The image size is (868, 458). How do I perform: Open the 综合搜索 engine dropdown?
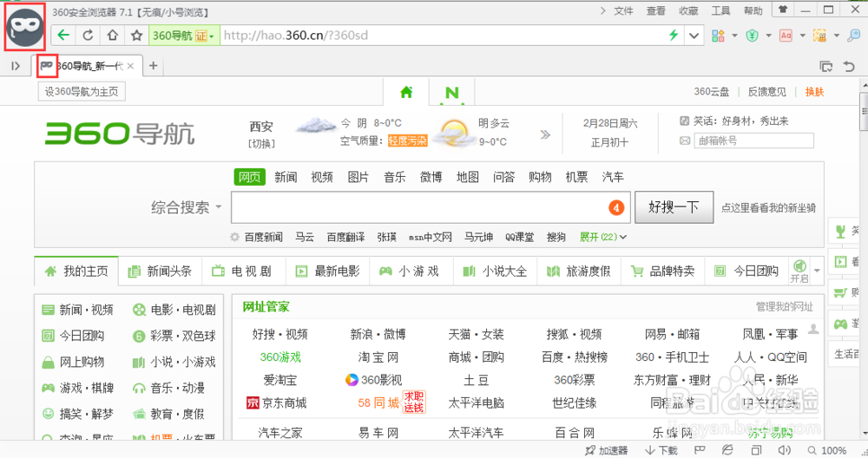coord(186,207)
